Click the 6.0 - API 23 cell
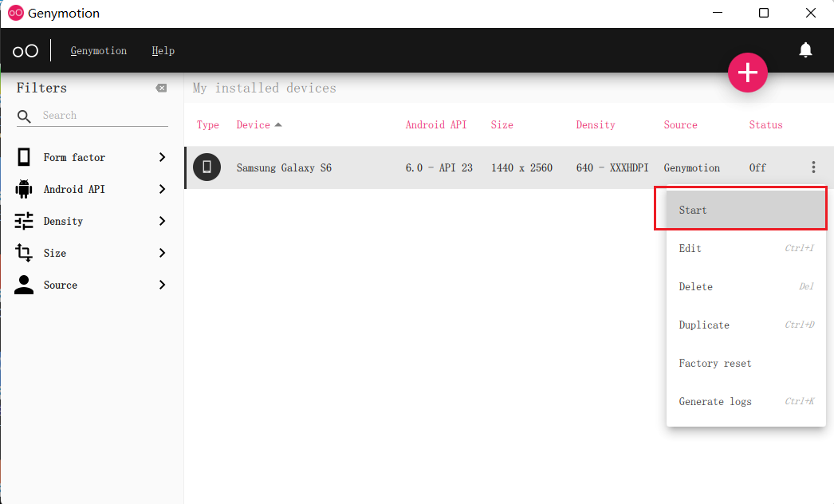Viewport: 834px width, 504px height. [x=439, y=167]
